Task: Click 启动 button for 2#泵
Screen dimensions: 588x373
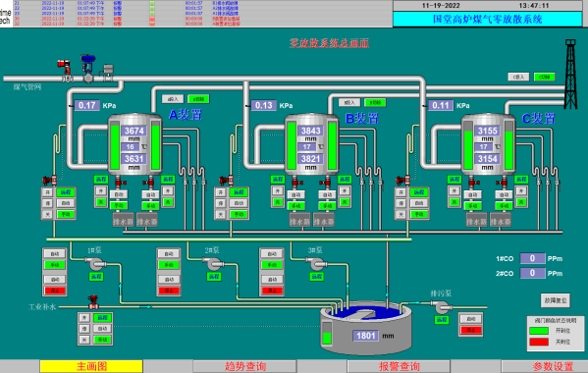Action: [169, 280]
